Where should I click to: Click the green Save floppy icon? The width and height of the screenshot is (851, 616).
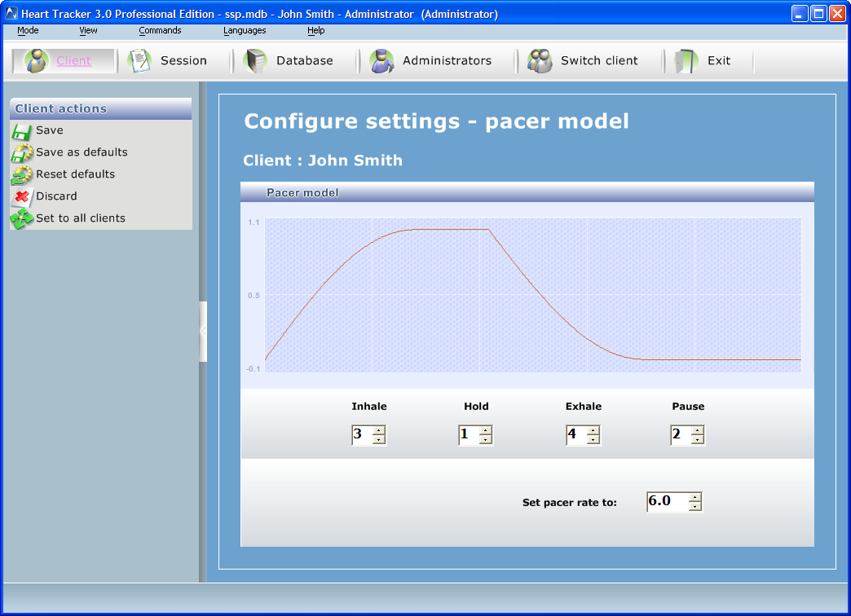coord(22,131)
